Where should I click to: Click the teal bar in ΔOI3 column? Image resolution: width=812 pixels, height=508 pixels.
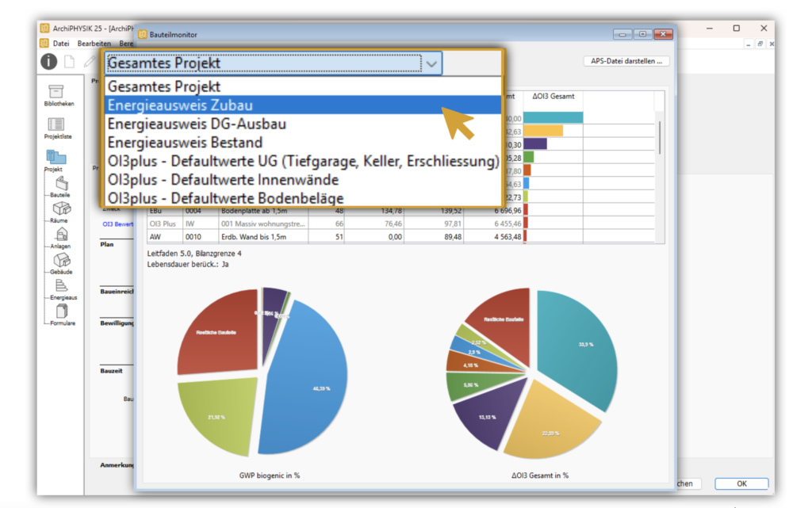pos(553,118)
